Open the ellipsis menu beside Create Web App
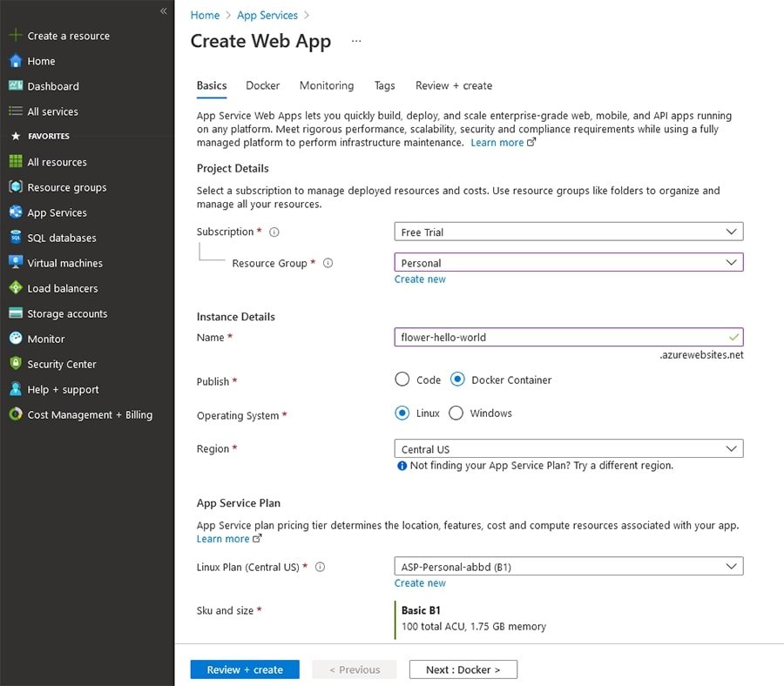This screenshot has width=784, height=686. coord(355,41)
